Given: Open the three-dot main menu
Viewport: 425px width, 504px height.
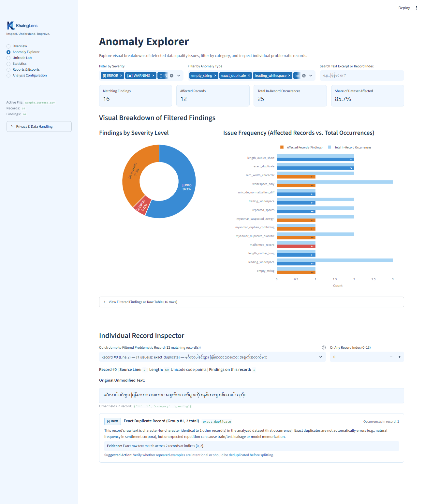Looking at the screenshot, I should coord(417,8).
